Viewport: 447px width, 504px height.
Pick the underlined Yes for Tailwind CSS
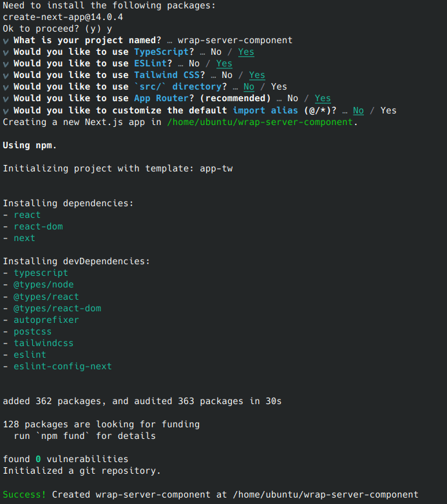(x=257, y=75)
